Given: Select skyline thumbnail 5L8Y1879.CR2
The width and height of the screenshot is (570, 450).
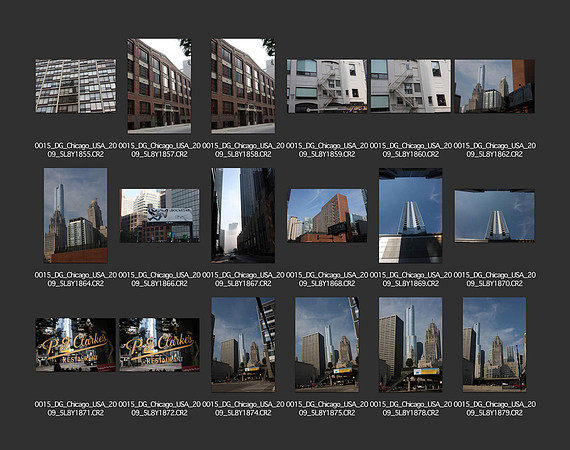Looking at the screenshot, I should (494, 345).
